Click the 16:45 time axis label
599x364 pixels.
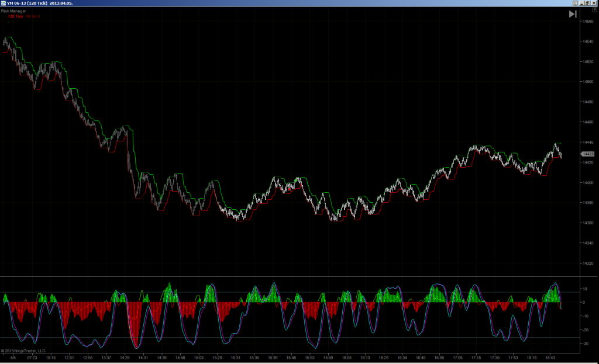(x=421, y=358)
